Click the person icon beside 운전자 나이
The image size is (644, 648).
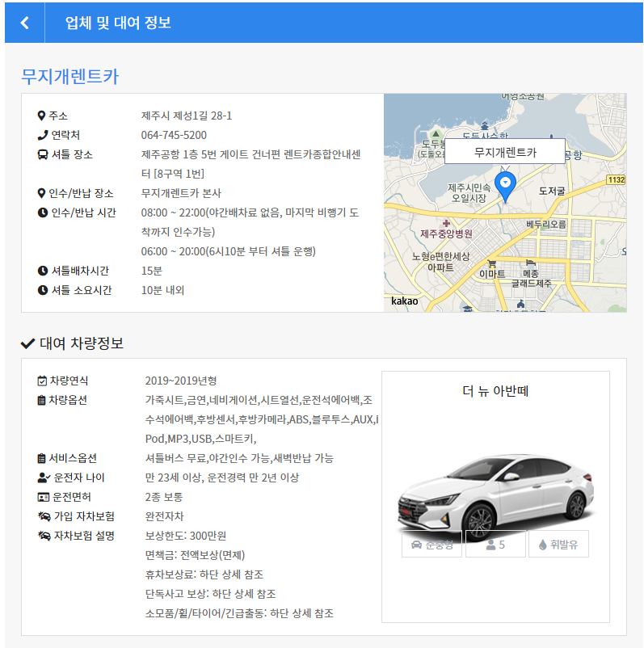(x=44, y=478)
